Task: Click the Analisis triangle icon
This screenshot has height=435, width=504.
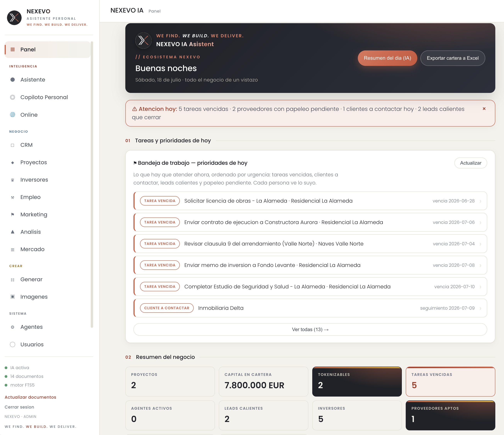Action: (13, 232)
